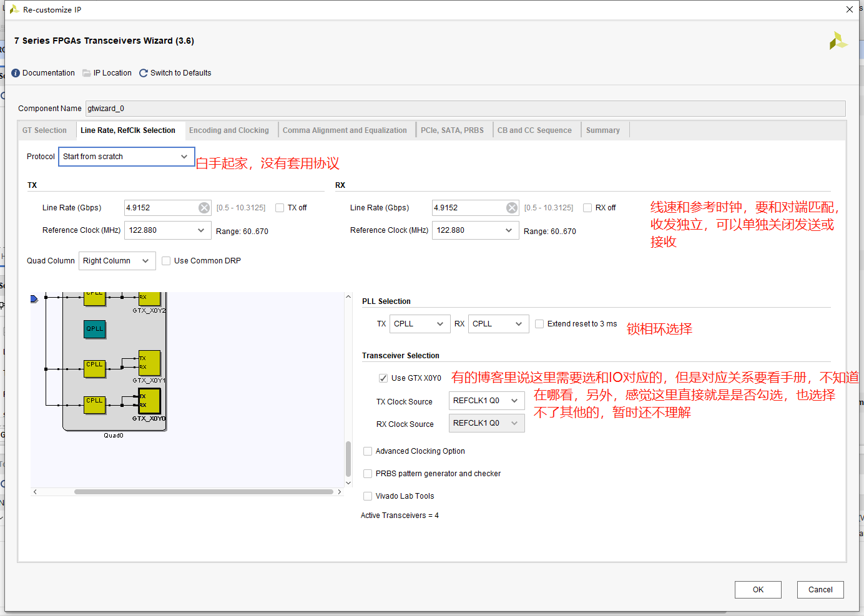The image size is (864, 616).
Task: Click Switch to Defaults
Action: coord(180,73)
